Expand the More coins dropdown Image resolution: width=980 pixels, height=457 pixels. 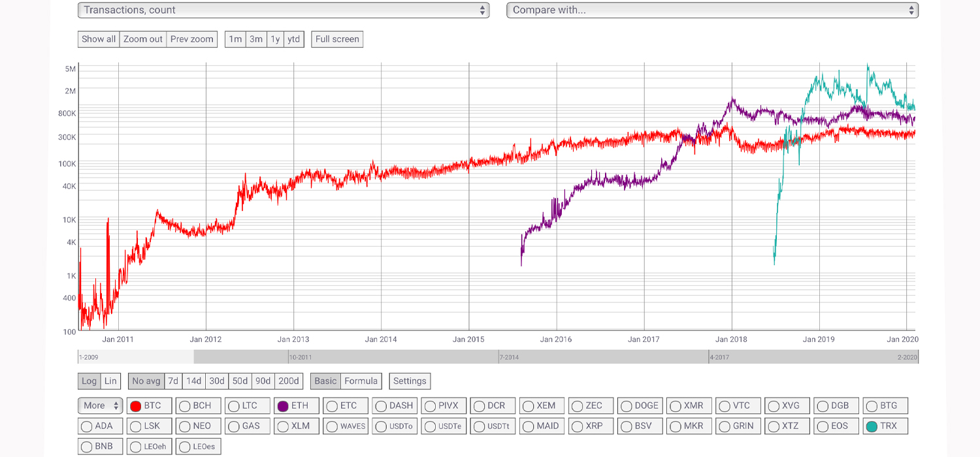100,405
